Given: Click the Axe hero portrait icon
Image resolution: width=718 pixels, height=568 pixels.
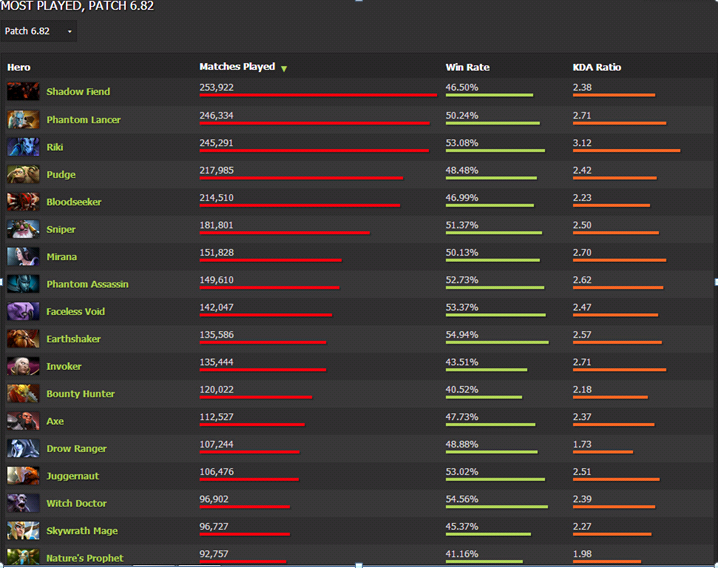Looking at the screenshot, I should pos(23,421).
